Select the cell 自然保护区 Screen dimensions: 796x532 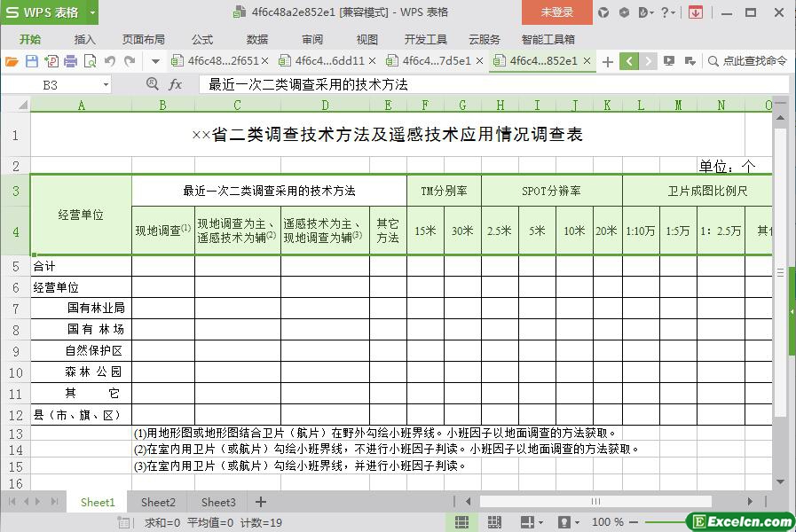click(82, 350)
